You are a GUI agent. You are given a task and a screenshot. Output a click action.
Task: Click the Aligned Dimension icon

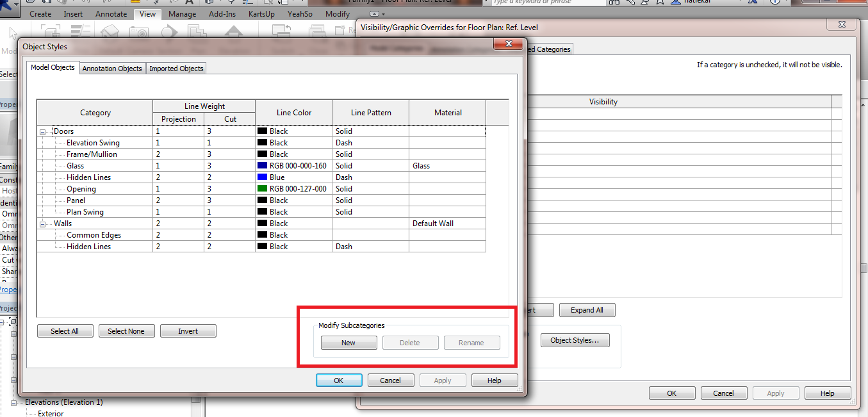coord(156,3)
